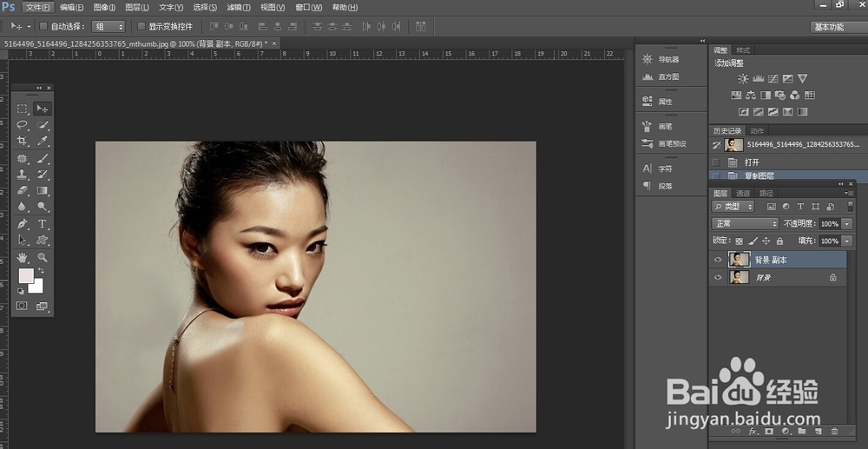This screenshot has width=868, height=449.
Task: Switch to the 动作 tab
Action: 757,130
